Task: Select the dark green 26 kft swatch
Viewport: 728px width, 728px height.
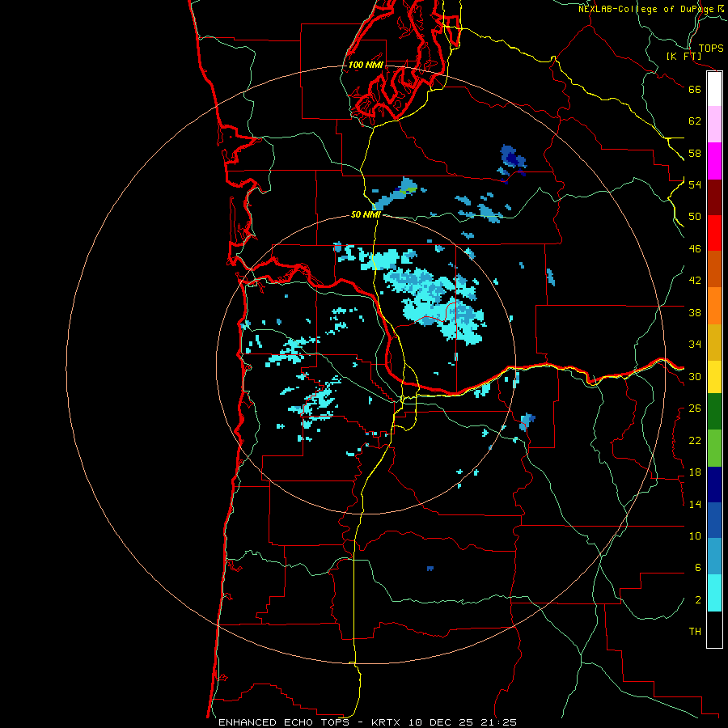Action: [714, 412]
